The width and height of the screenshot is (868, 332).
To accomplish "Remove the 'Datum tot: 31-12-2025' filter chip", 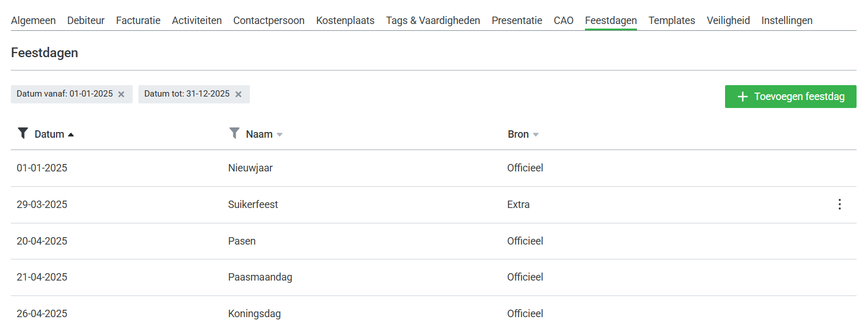I will [238, 94].
